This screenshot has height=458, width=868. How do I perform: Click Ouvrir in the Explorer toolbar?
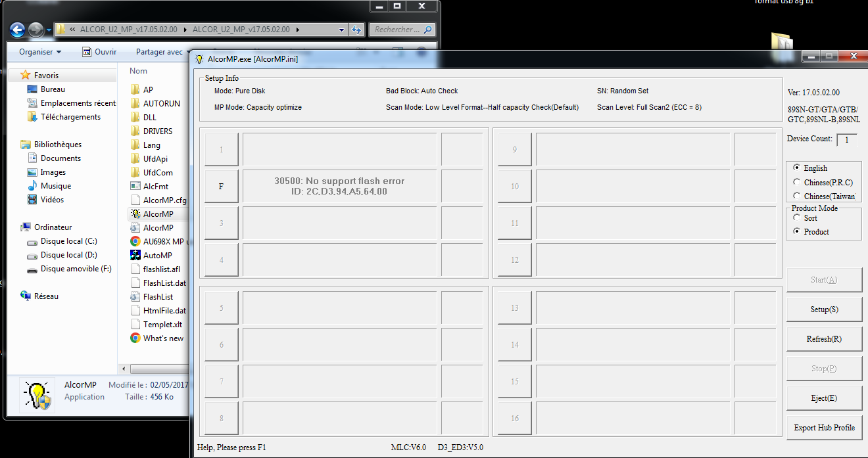point(99,52)
